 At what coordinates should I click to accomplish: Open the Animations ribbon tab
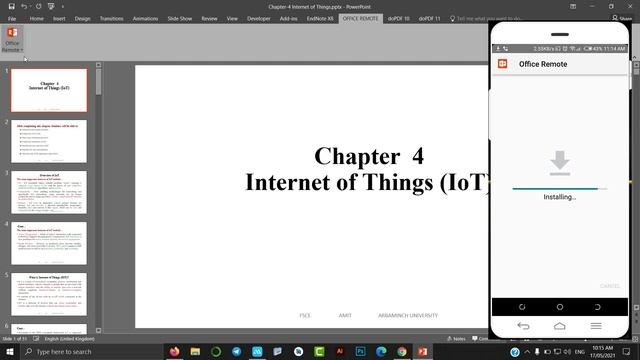[x=145, y=19]
